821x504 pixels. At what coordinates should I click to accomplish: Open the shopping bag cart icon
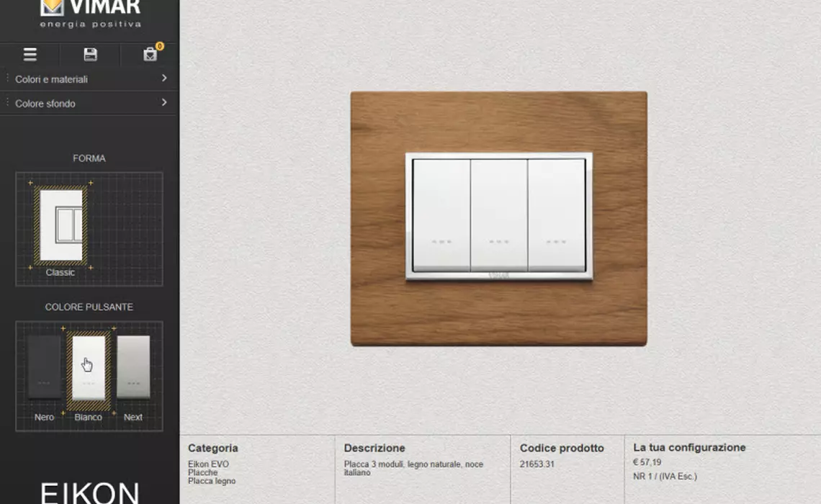tap(151, 55)
